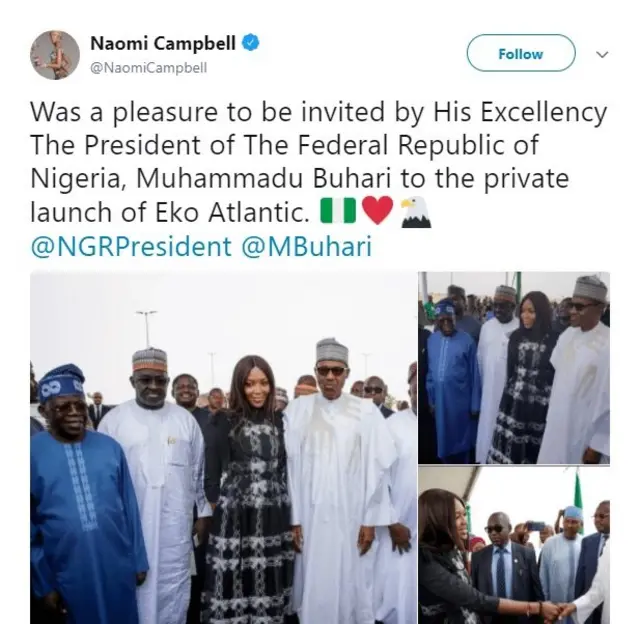Open the top-right photo thumbnail
The image size is (640, 624).
click(514, 366)
